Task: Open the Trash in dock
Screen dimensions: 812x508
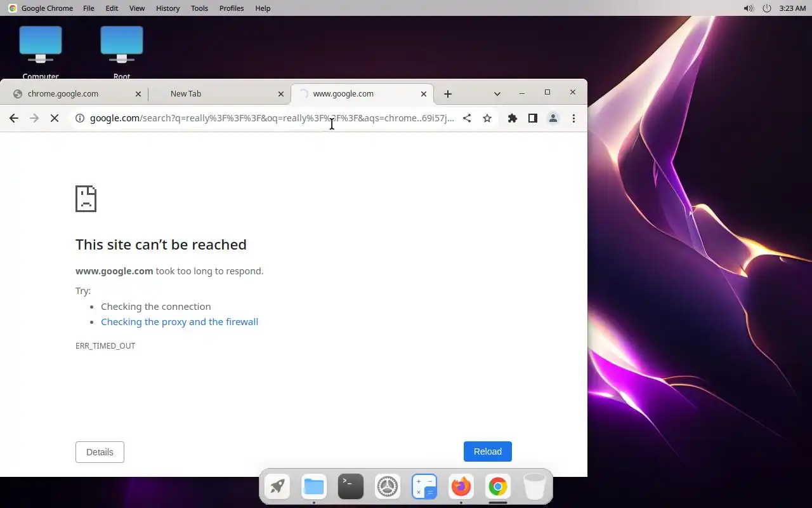Action: point(535,487)
